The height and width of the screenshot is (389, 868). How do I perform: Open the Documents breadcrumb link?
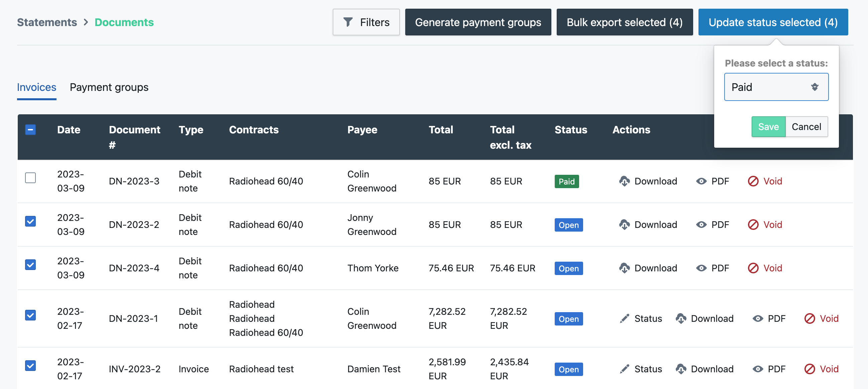(124, 22)
